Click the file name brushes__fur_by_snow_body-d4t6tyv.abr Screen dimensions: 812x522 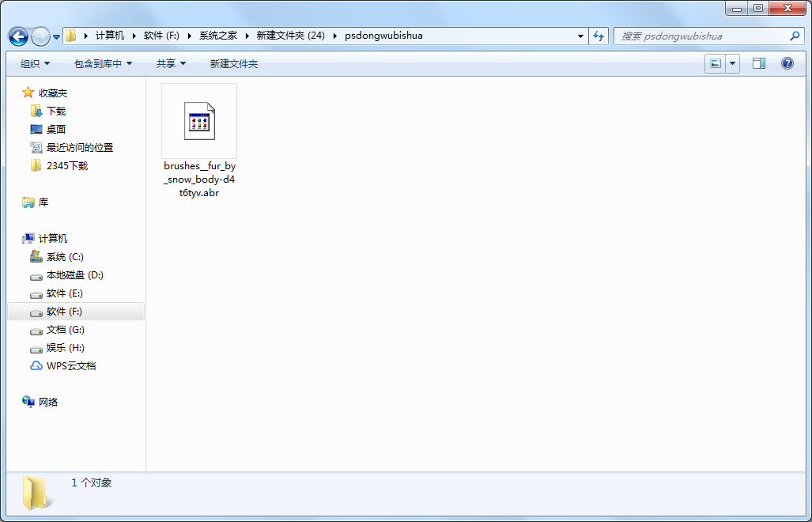(199, 180)
